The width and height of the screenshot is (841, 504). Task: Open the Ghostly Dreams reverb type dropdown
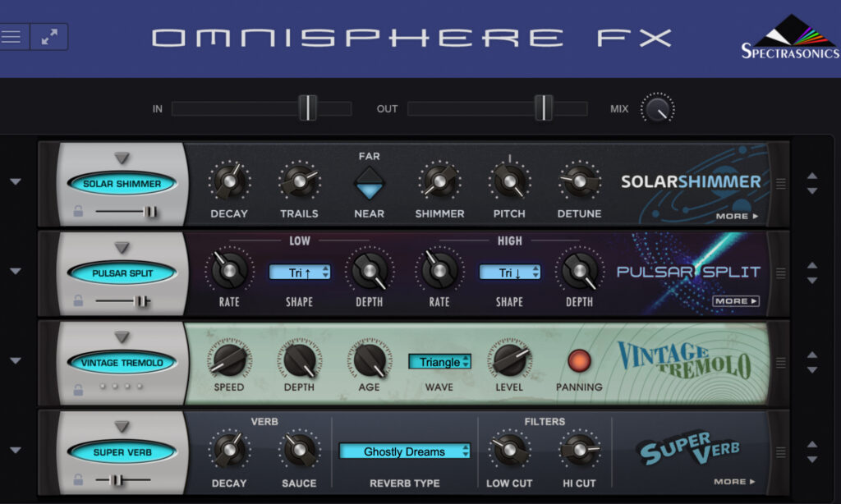point(404,451)
